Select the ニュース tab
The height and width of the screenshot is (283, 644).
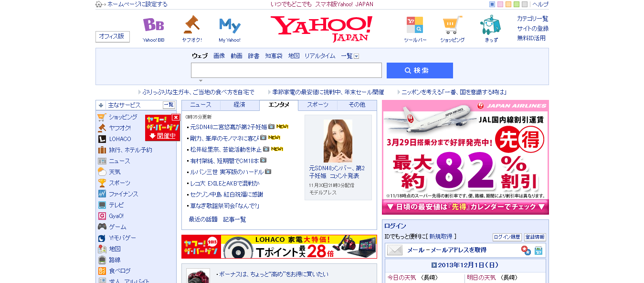coord(201,105)
